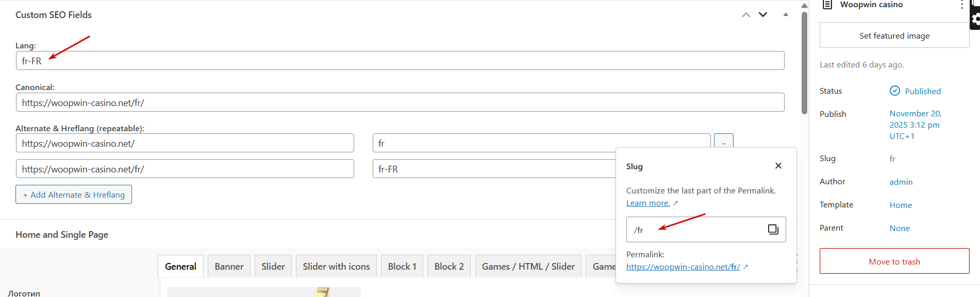The image size is (980, 297).
Task: Click the vertical scrollbar of the editor
Action: (804, 62)
